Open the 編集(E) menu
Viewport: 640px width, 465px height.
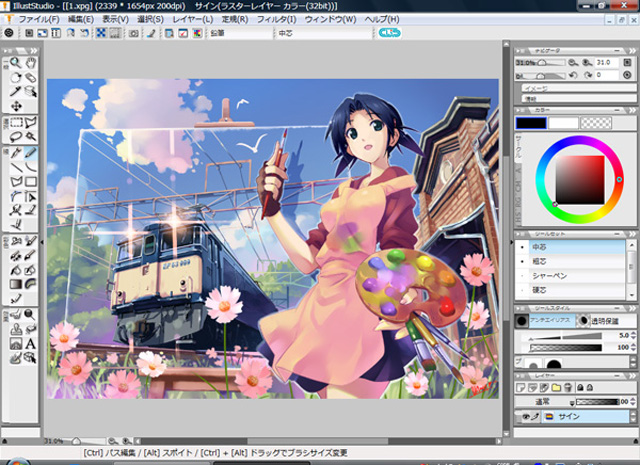click(80, 19)
